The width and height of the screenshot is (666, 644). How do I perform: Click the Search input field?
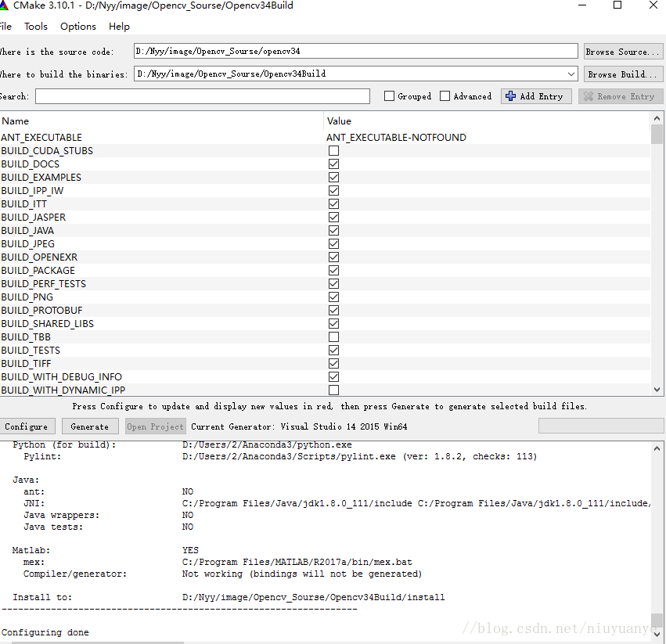pyautogui.click(x=203, y=96)
